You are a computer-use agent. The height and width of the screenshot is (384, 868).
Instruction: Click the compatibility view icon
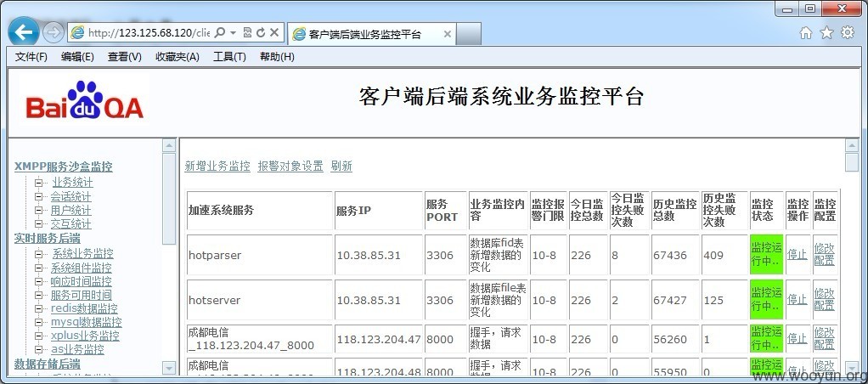[x=247, y=32]
